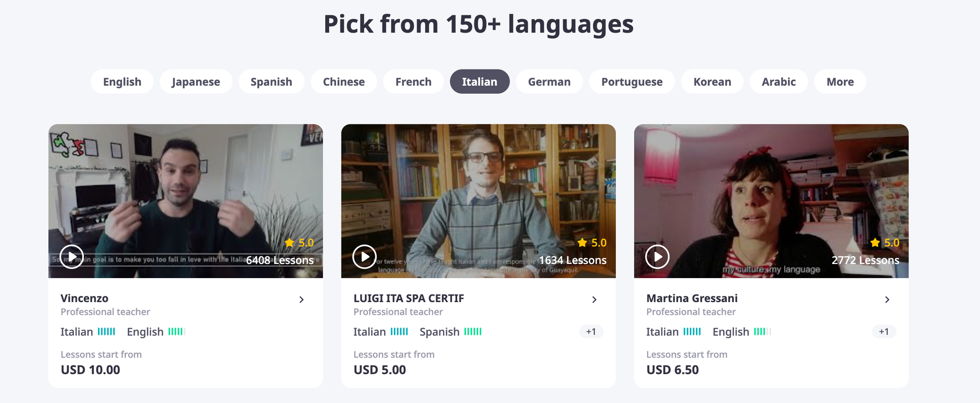This screenshot has height=403, width=980.
Task: Switch to the German language tab
Action: (x=549, y=82)
